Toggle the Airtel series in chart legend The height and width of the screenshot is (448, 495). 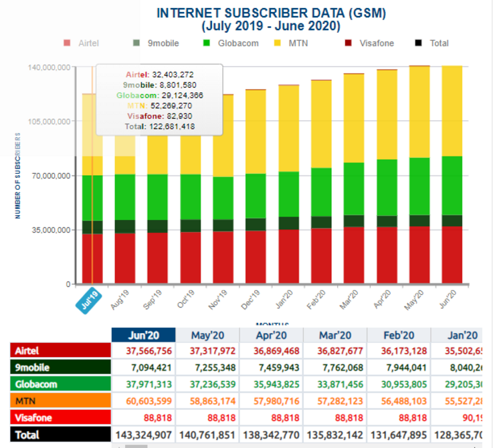(82, 43)
